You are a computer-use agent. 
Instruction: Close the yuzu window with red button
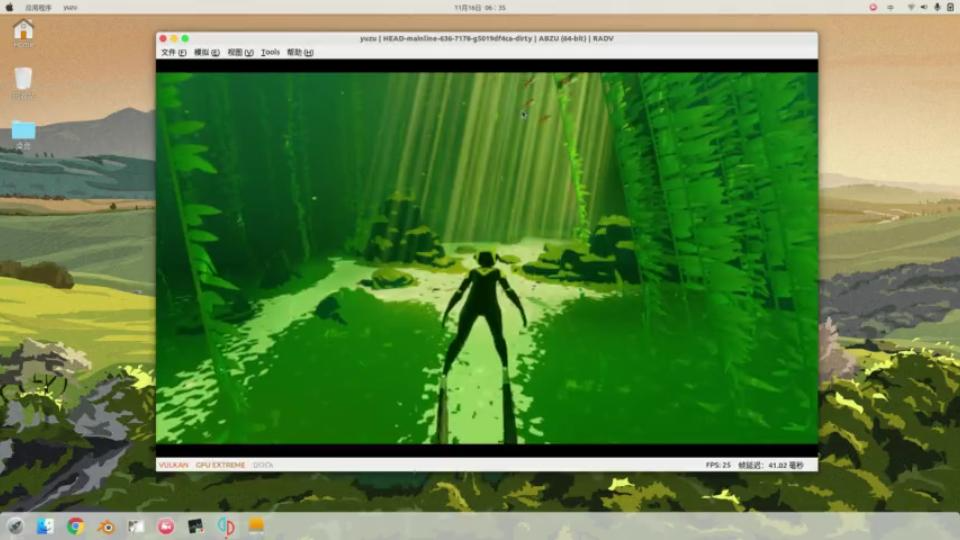coord(163,39)
